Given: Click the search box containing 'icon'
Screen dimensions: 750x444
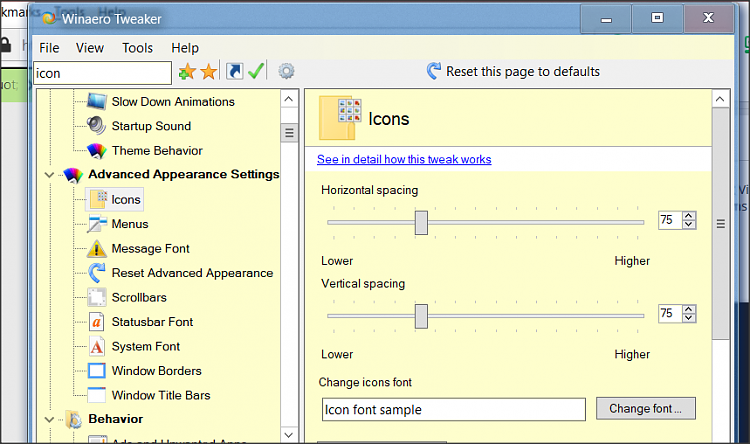Looking at the screenshot, I should point(102,73).
